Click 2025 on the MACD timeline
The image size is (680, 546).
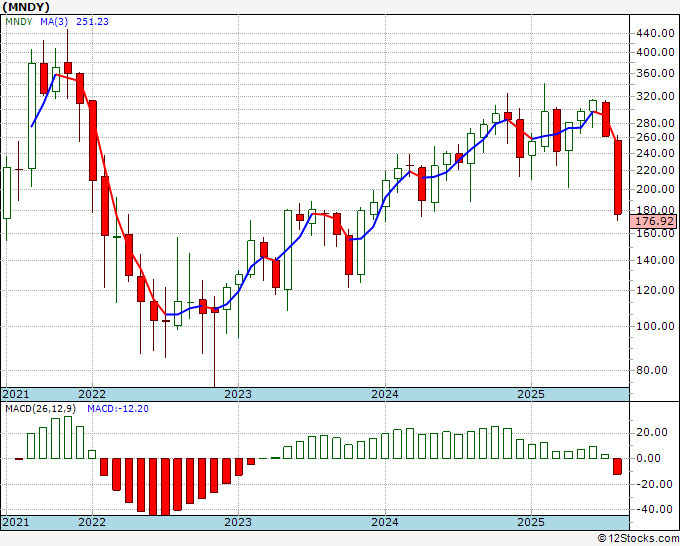(531, 522)
